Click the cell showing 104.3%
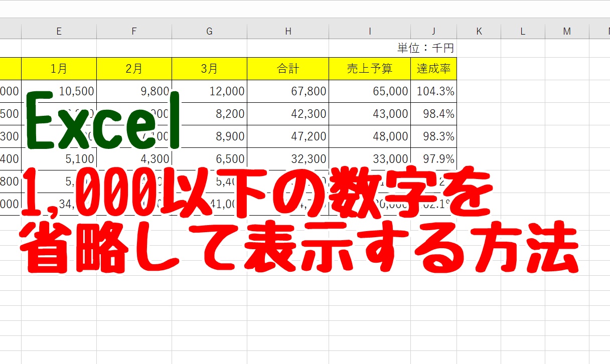This screenshot has width=610, height=364. (x=433, y=91)
